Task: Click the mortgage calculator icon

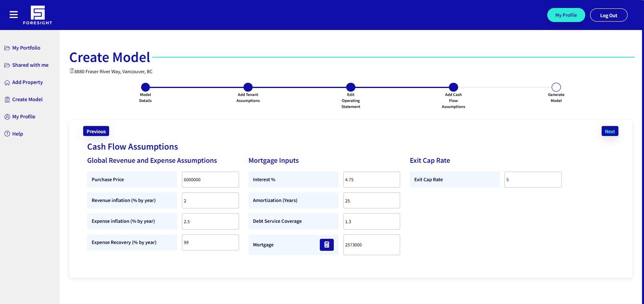Action: [327, 245]
